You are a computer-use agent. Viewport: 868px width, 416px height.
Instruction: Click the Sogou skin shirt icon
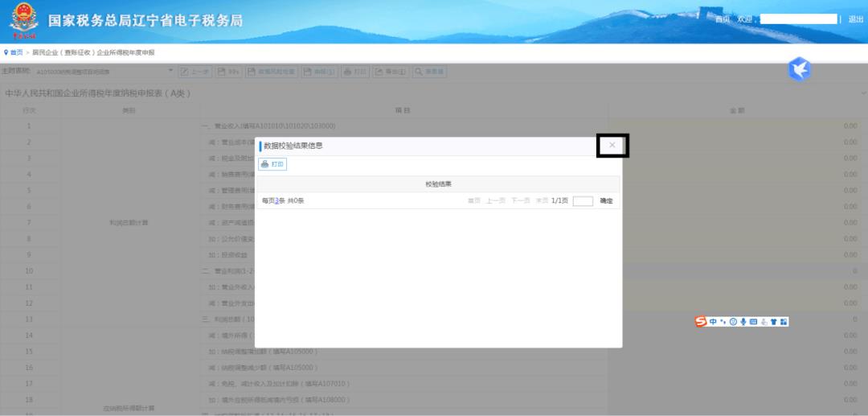tap(773, 322)
